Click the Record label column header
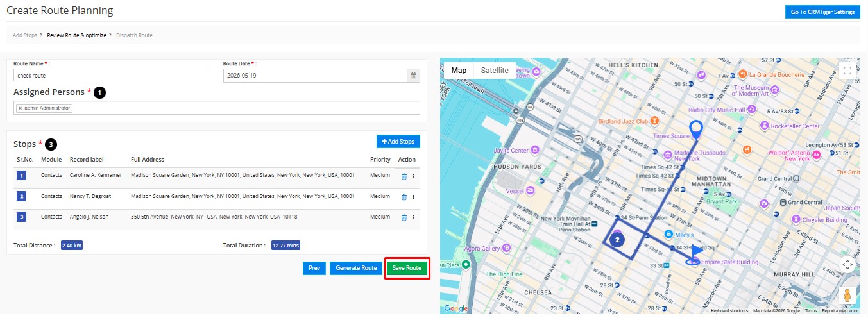The image size is (868, 318). coord(87,160)
